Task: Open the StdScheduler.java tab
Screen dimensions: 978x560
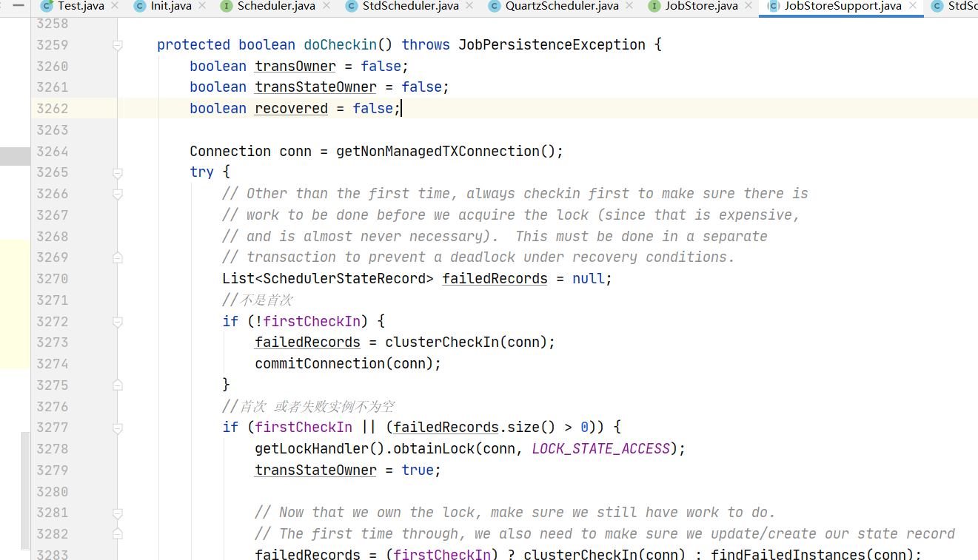Action: click(x=410, y=6)
